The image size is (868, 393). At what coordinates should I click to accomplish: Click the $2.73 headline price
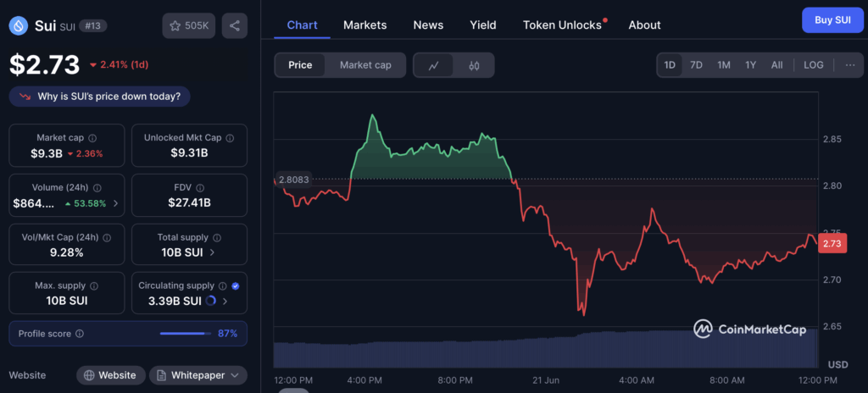(45, 64)
